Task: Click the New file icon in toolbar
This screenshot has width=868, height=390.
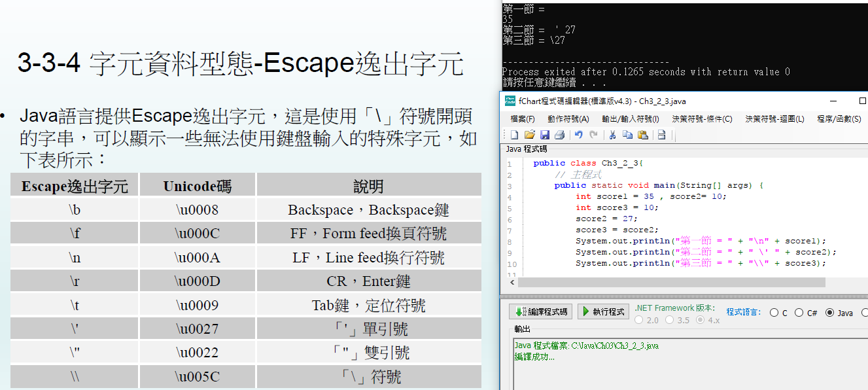Action: 514,135
